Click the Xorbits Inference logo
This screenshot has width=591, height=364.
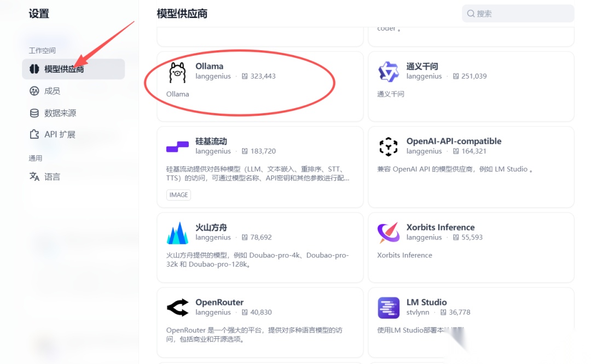coord(388,232)
